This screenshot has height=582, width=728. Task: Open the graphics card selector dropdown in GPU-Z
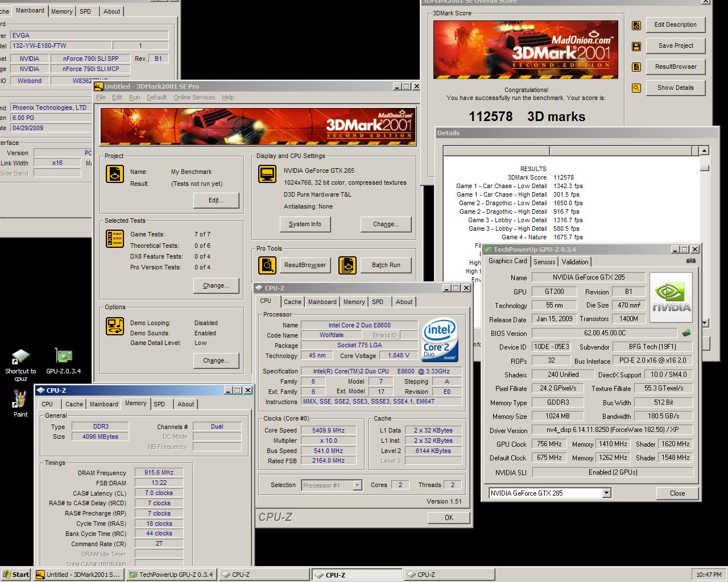tap(606, 493)
